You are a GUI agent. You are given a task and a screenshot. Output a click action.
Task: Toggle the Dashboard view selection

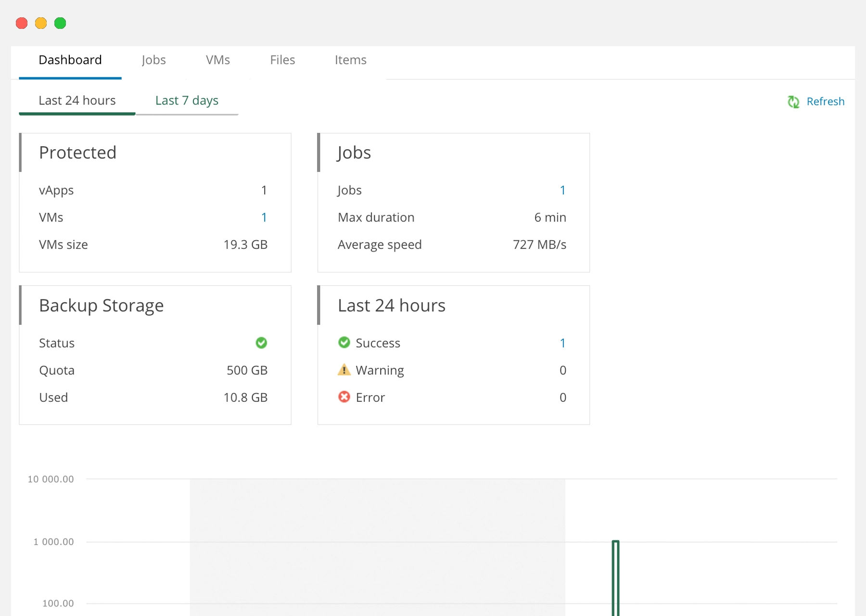pyautogui.click(x=70, y=60)
